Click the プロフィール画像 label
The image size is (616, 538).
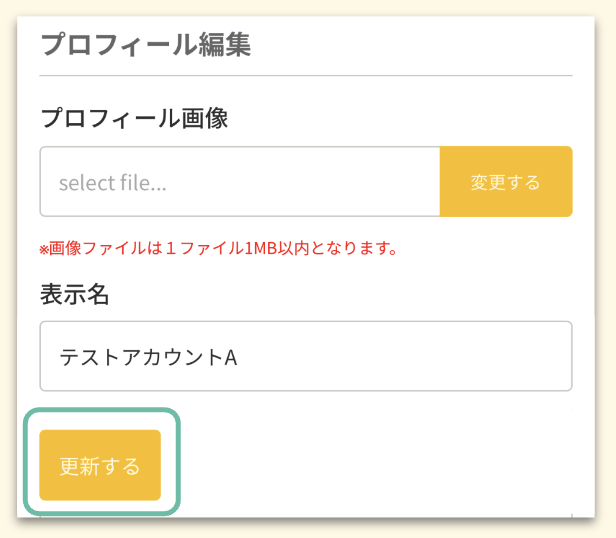[134, 118]
